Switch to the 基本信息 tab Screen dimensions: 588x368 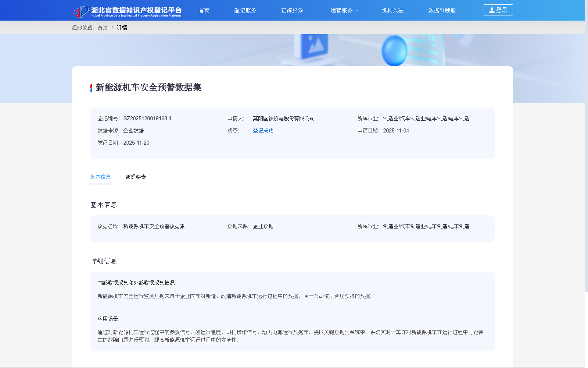tap(100, 177)
